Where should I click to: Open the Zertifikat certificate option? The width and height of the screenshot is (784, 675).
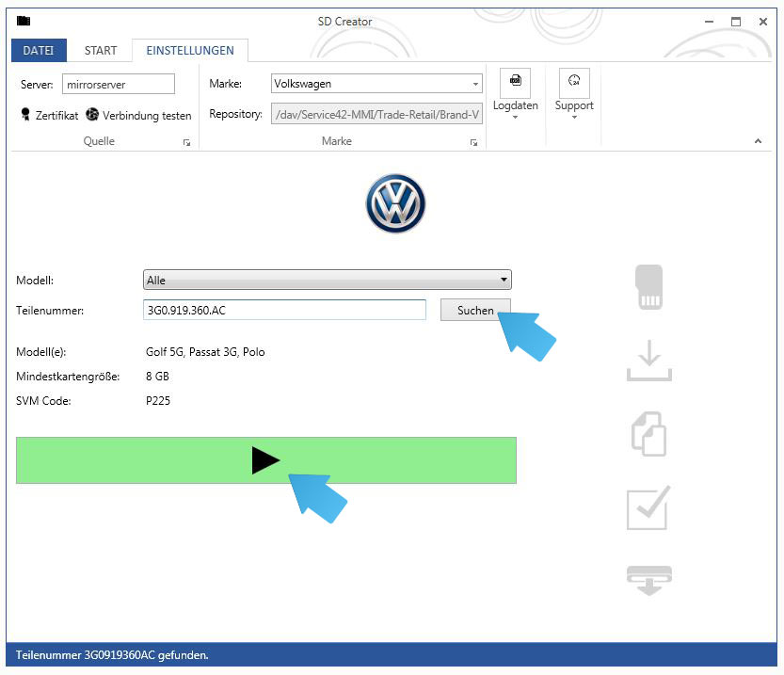point(49,115)
